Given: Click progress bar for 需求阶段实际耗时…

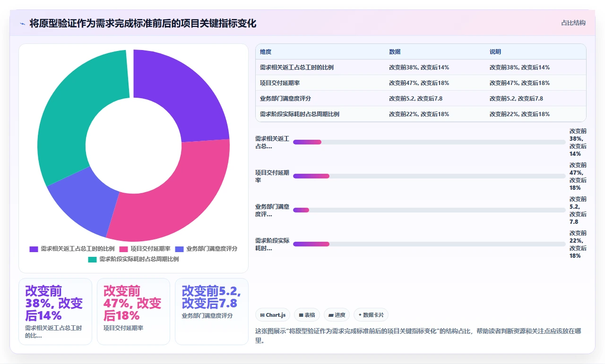Looking at the screenshot, I should 429,244.
